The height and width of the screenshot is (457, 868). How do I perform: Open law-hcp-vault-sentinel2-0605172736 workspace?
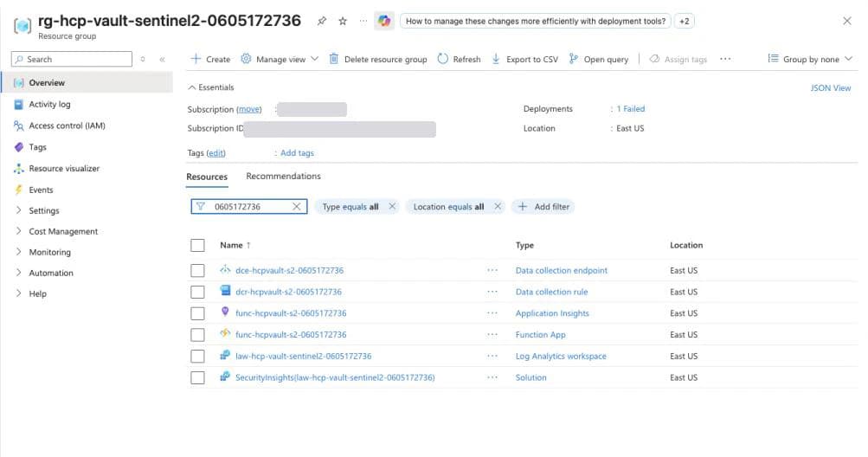tap(304, 357)
